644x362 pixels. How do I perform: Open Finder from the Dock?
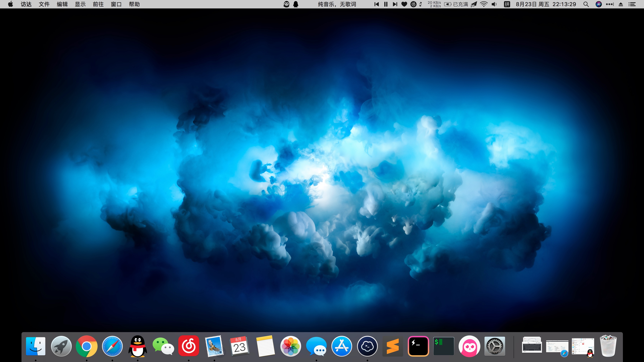click(35, 346)
